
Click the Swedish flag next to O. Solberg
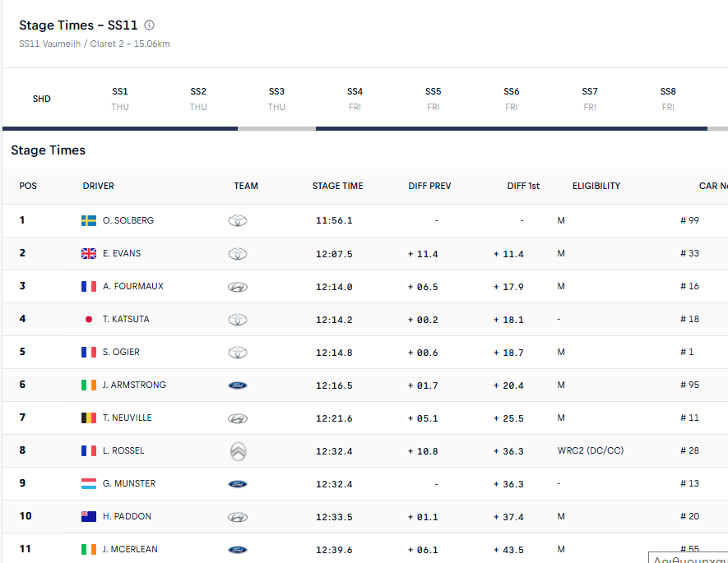pos(89,220)
